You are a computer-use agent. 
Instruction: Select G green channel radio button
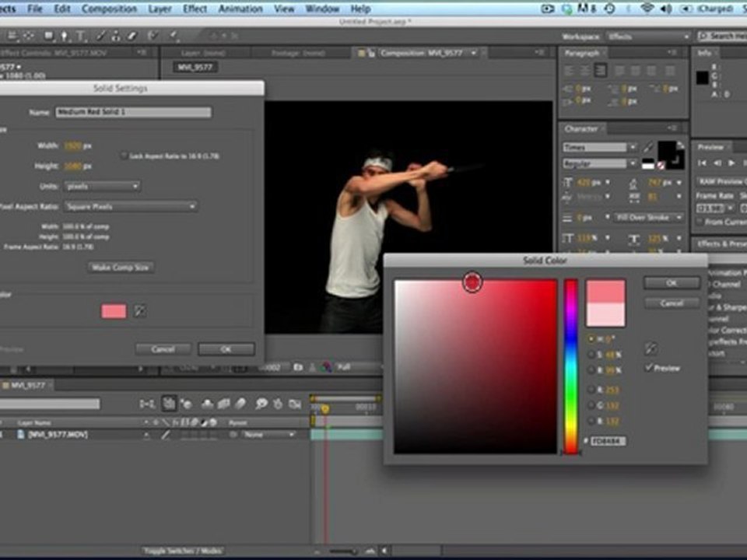591,405
